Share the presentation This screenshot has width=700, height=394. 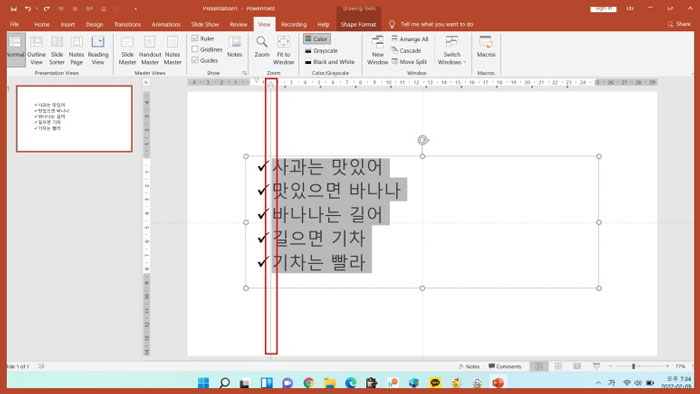tap(679, 24)
